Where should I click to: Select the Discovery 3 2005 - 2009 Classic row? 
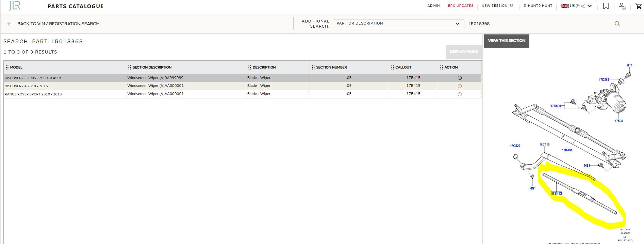(243, 78)
